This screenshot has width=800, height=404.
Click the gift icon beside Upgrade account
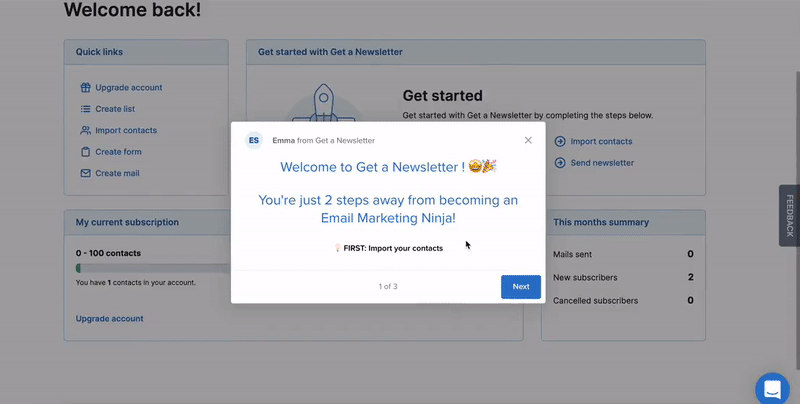pyautogui.click(x=86, y=88)
